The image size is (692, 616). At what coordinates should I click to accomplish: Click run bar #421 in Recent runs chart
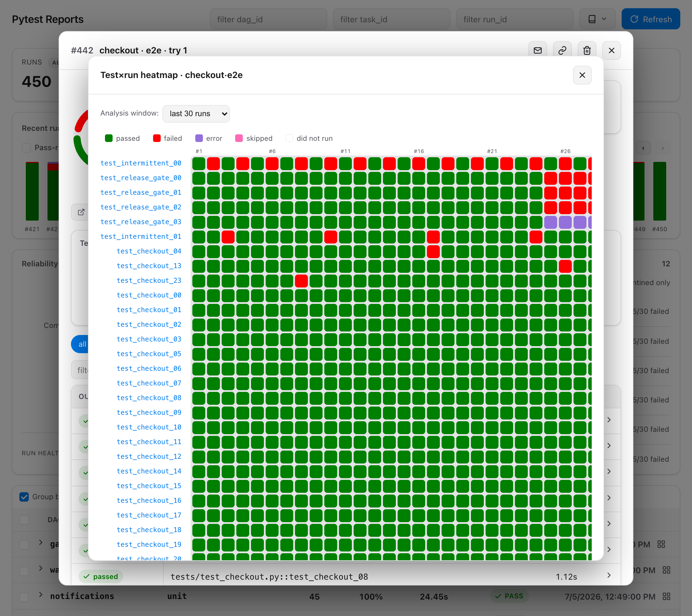(x=32, y=191)
